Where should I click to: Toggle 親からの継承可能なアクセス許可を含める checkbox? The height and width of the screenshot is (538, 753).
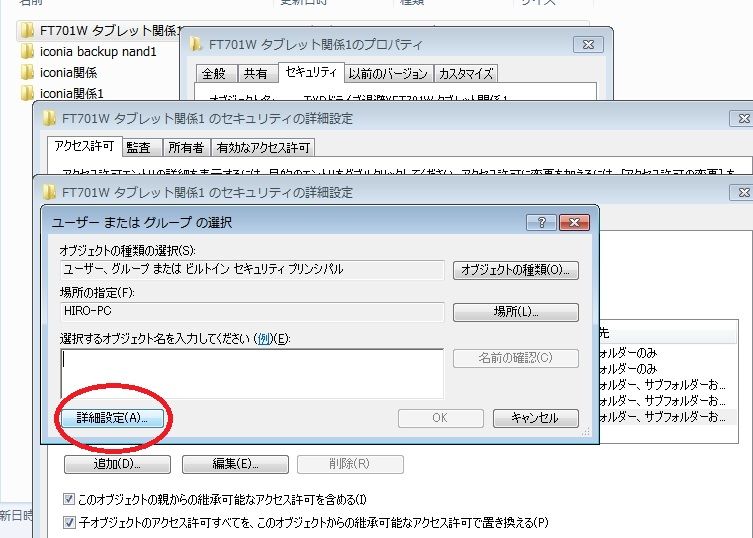(69, 500)
